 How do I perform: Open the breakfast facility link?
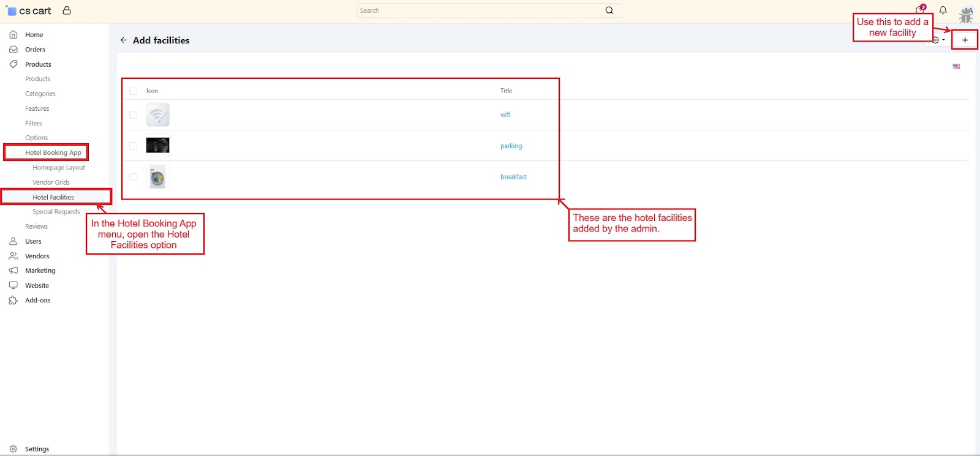[513, 177]
